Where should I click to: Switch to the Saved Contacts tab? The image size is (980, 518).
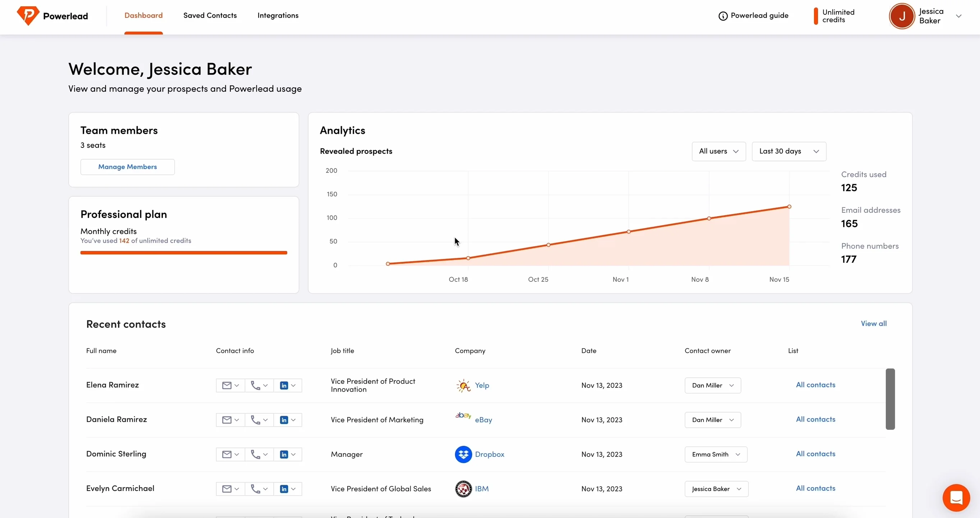[210, 15]
